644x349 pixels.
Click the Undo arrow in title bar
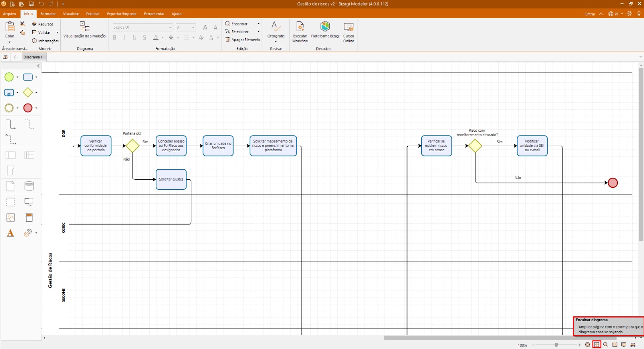click(x=41, y=4)
